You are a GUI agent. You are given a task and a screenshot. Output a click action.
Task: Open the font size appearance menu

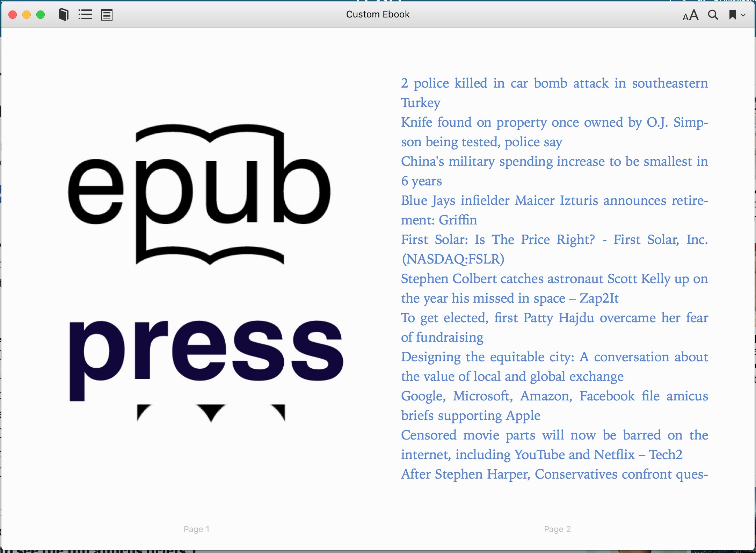point(690,15)
